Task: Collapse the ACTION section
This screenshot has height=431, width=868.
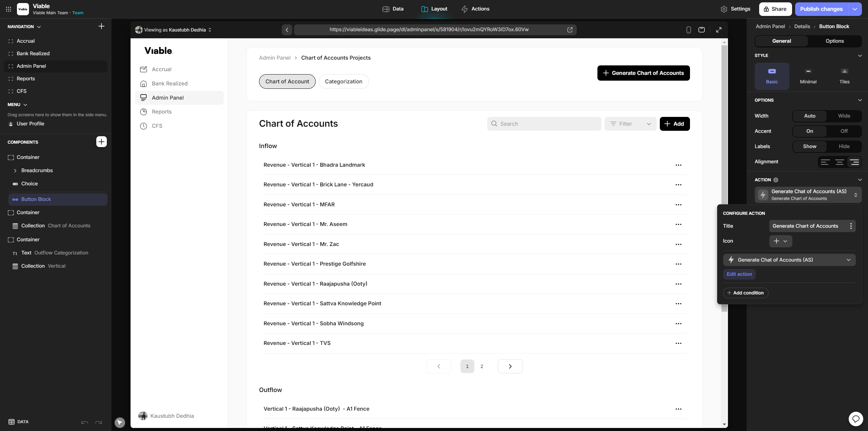Action: click(x=860, y=180)
